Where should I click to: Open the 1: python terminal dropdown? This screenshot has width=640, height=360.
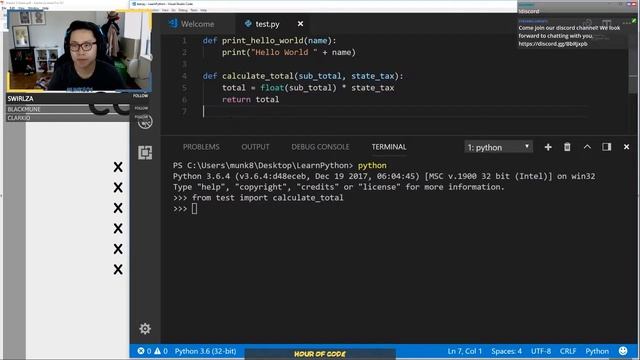point(498,147)
